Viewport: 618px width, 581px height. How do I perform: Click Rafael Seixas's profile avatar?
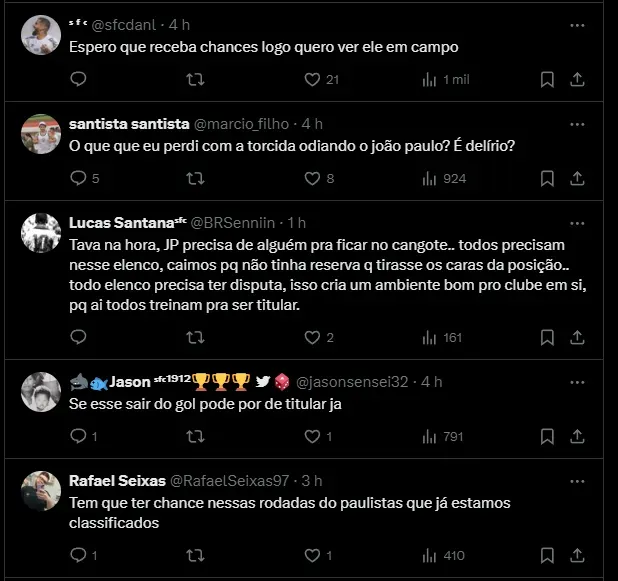click(41, 490)
